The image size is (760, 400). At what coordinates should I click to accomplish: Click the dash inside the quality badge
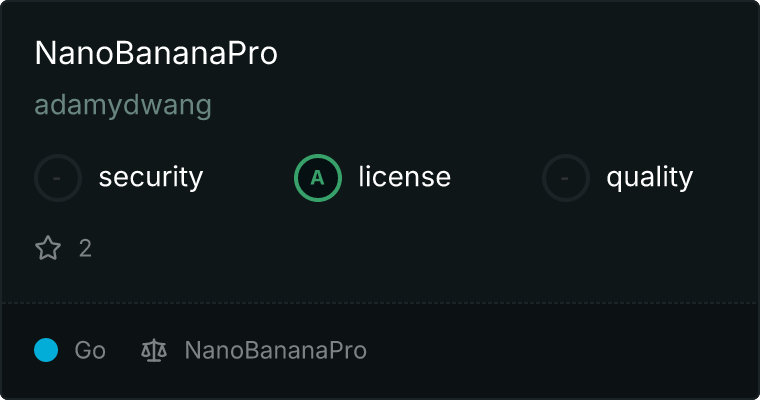point(566,178)
